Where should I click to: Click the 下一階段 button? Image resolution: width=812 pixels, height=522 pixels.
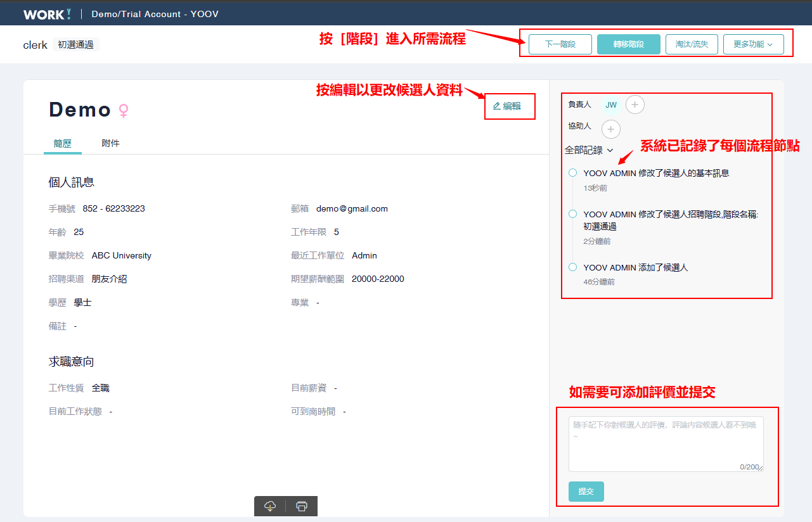560,44
